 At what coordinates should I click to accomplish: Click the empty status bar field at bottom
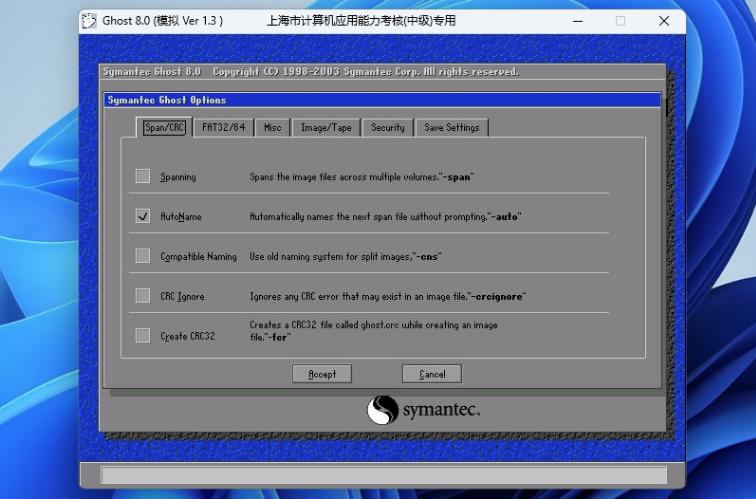point(384,475)
